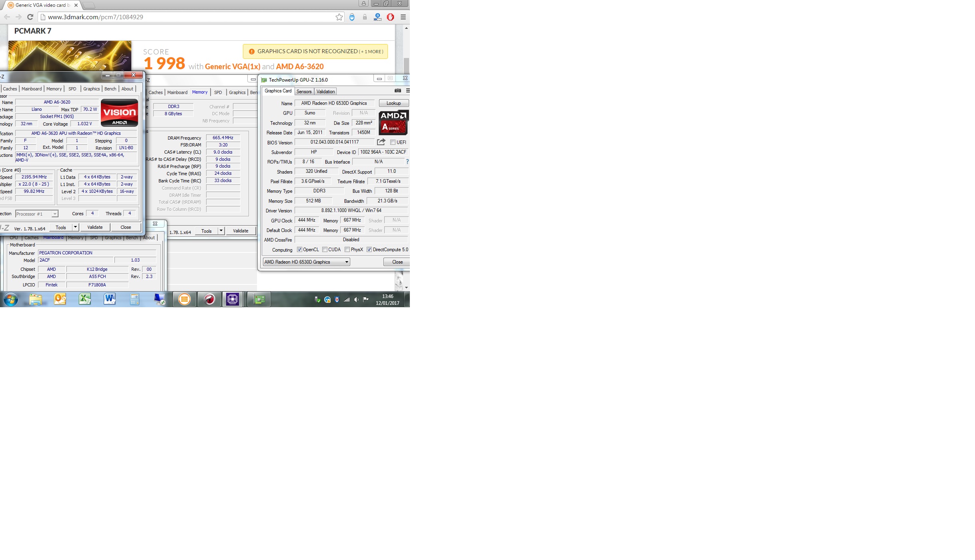This screenshot has width=975, height=560.
Task: Click the browser forward arrow
Action: coord(18,17)
